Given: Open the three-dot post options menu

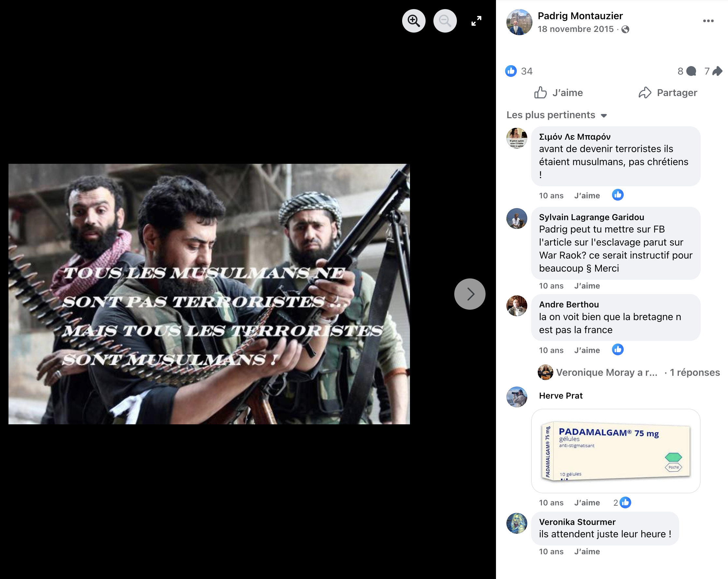Looking at the screenshot, I should click(708, 21).
